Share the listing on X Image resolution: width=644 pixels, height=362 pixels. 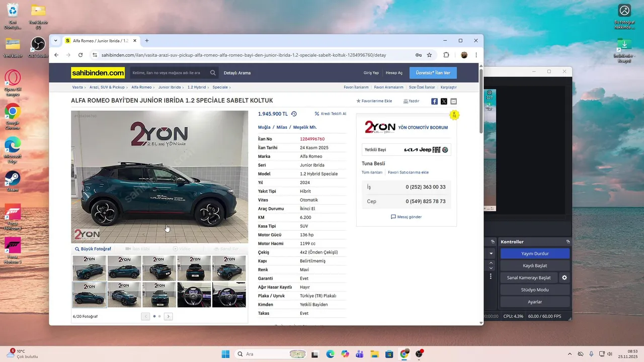[x=444, y=101]
